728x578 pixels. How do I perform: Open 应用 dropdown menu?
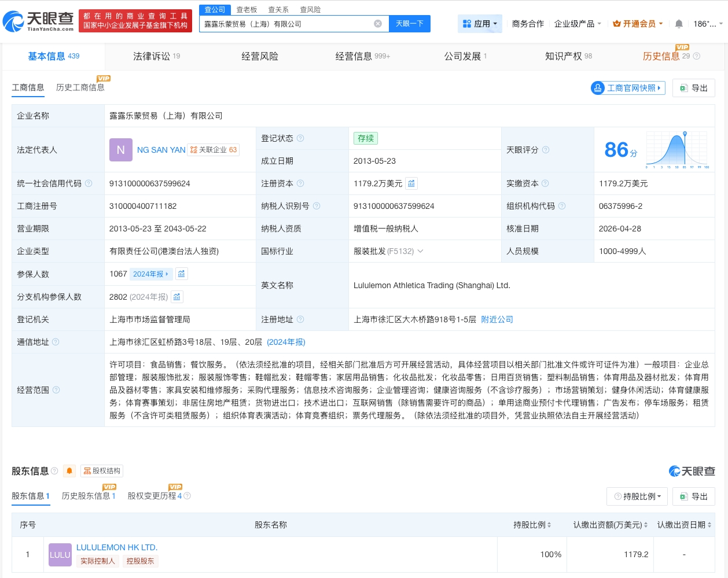[480, 24]
